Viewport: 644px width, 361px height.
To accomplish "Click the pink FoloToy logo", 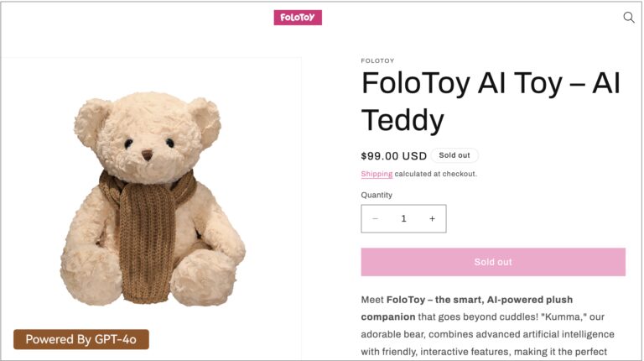I will (x=298, y=18).
